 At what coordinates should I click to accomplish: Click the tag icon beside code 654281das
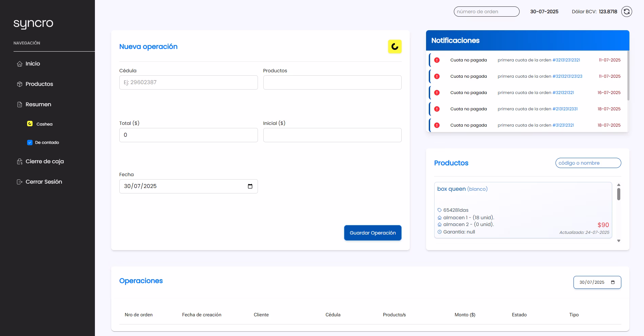440,210
